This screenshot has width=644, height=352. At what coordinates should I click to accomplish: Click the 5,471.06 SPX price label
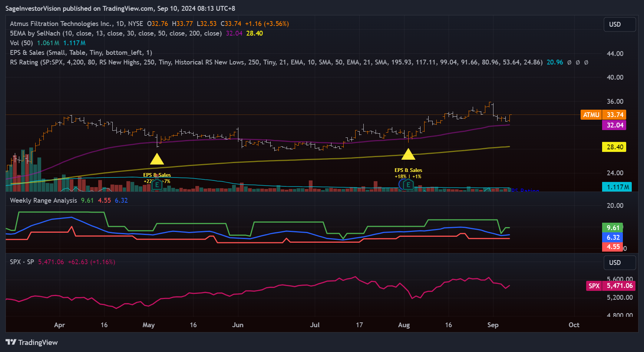point(619,286)
